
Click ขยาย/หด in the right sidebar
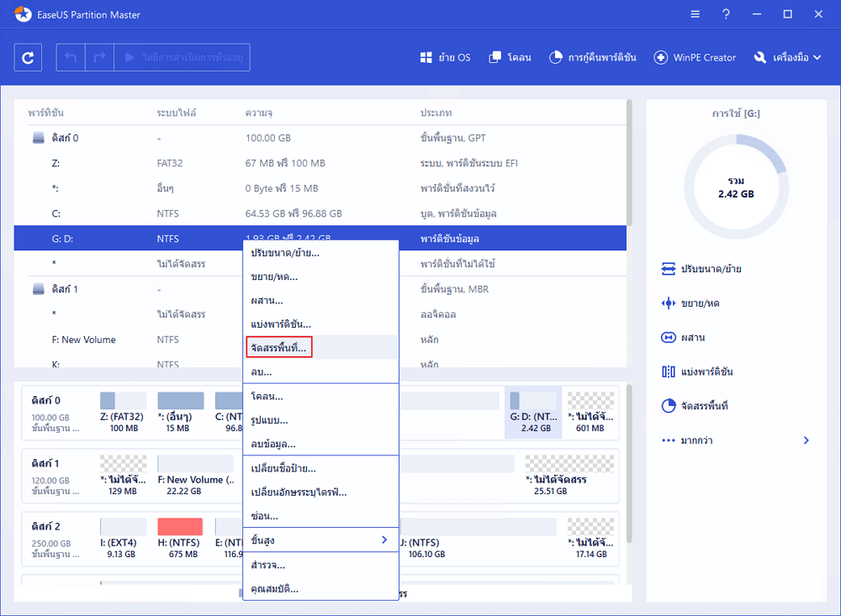690,303
